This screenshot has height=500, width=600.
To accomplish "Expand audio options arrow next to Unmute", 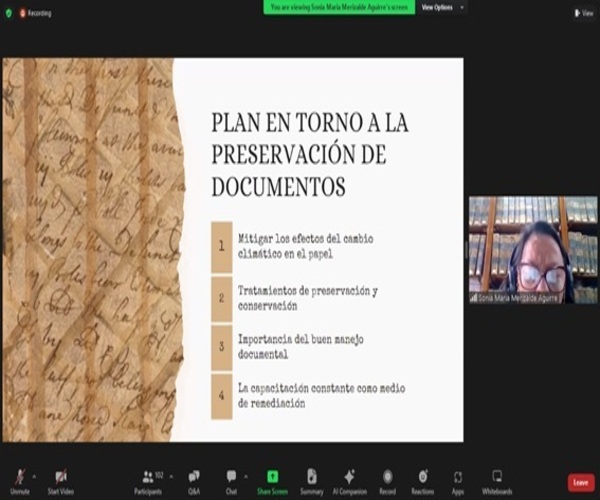I will pyautogui.click(x=33, y=474).
